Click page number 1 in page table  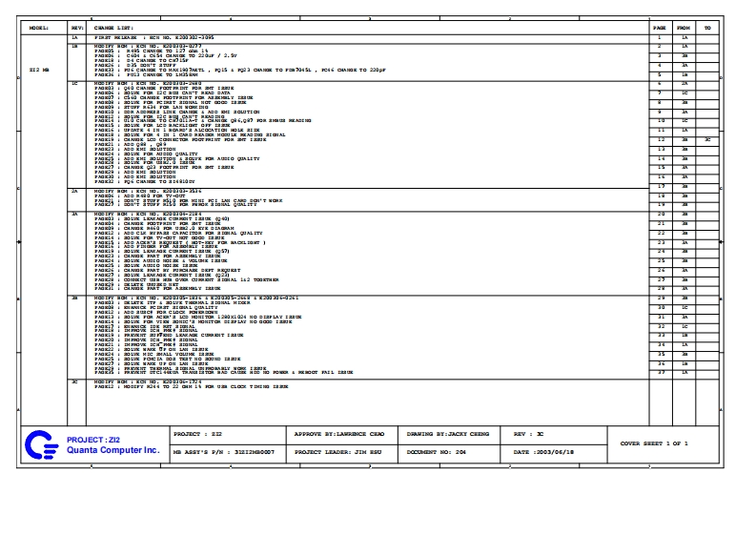659,36
